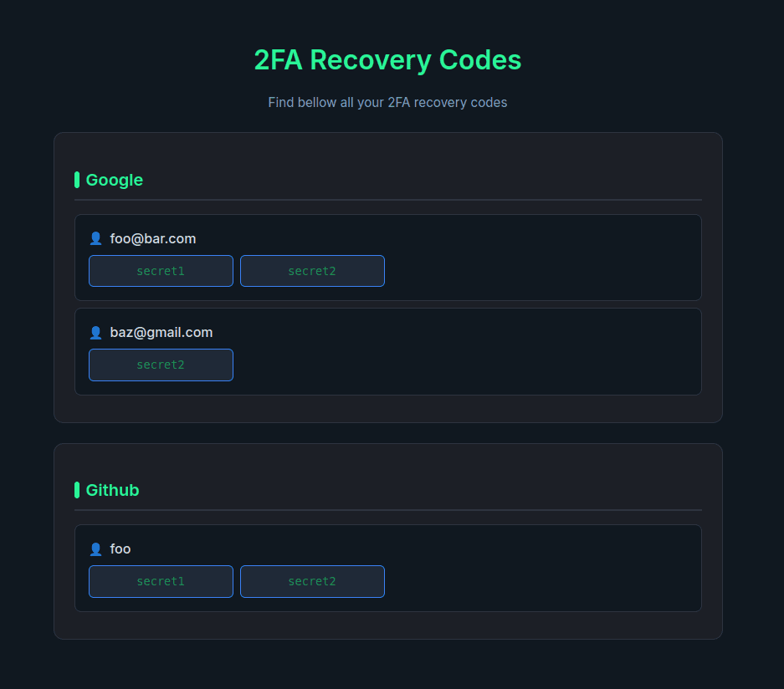Pick the Github secret2 recovery code
The height and width of the screenshot is (689, 784).
(x=312, y=581)
